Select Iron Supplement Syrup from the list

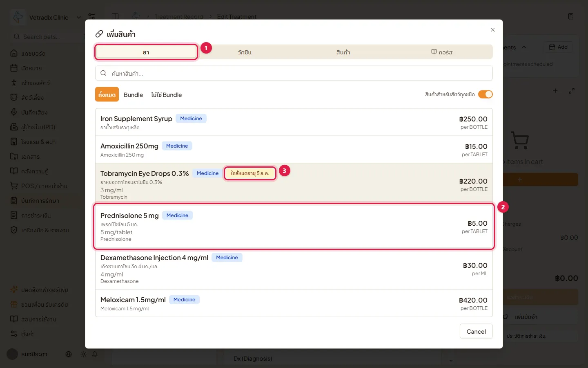(x=294, y=122)
